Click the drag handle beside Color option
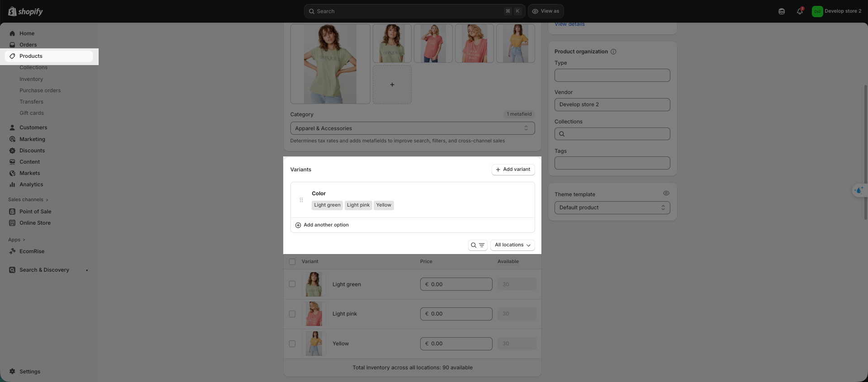 301,200
